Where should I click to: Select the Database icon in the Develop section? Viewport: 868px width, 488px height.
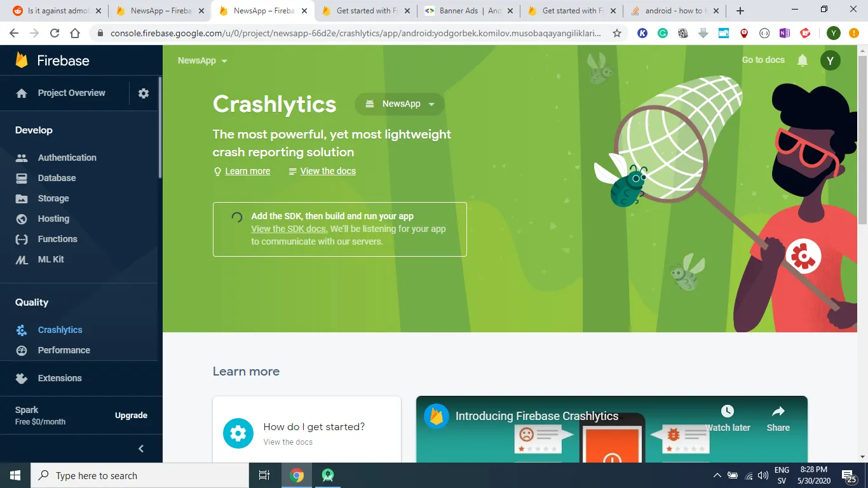point(22,178)
